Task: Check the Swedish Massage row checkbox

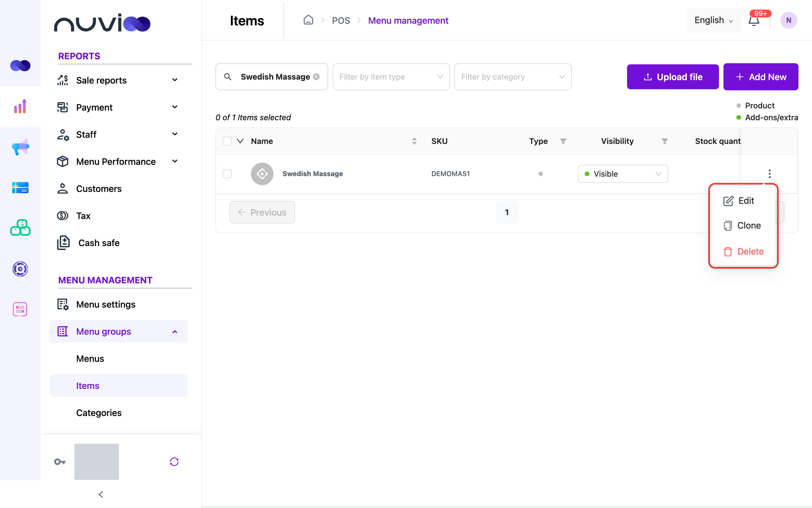Action: (x=227, y=174)
